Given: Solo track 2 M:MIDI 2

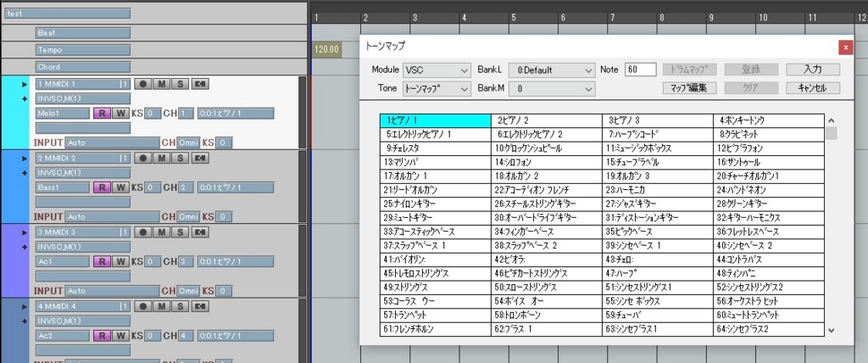Looking at the screenshot, I should pyautogui.click(x=180, y=158).
